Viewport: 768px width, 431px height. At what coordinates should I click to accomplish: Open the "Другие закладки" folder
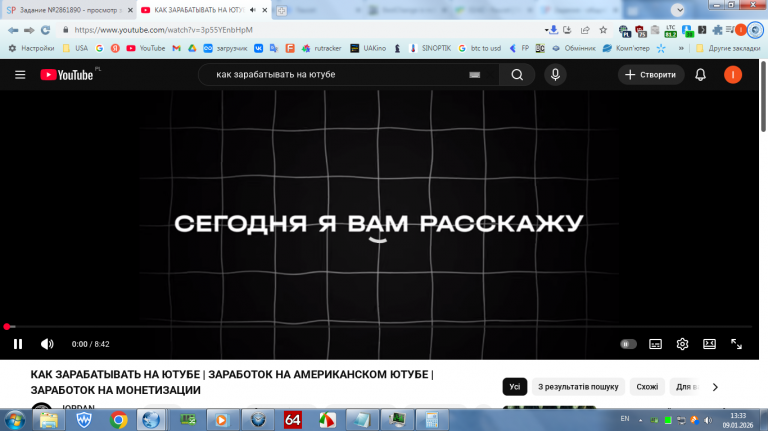click(728, 48)
